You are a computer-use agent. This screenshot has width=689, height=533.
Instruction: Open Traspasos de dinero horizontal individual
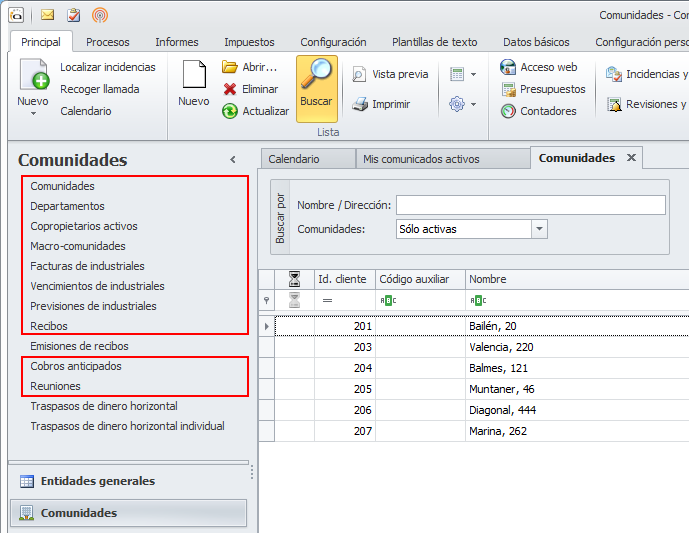tap(127, 426)
